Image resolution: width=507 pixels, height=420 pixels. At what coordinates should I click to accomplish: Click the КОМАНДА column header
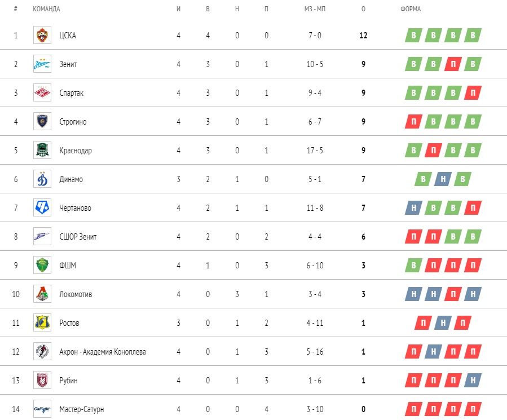pyautogui.click(x=46, y=9)
